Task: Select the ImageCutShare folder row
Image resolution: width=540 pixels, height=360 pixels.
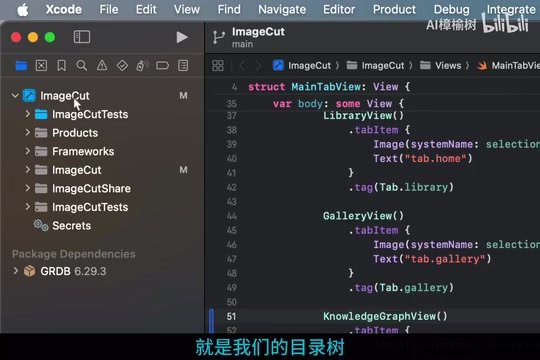Action: click(x=102, y=188)
